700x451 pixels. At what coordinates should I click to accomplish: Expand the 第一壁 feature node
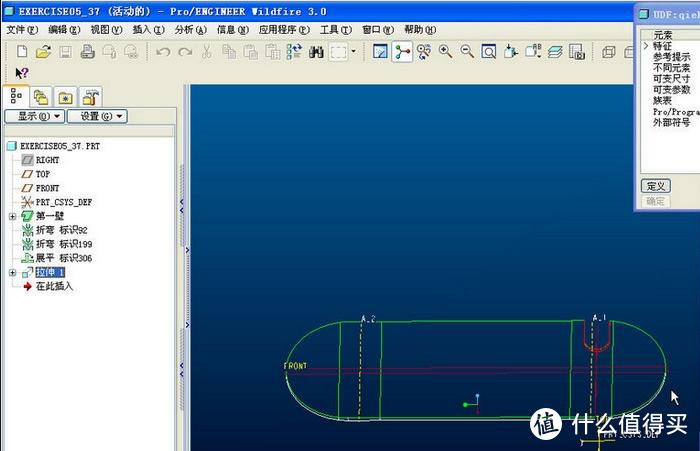[x=12, y=216]
